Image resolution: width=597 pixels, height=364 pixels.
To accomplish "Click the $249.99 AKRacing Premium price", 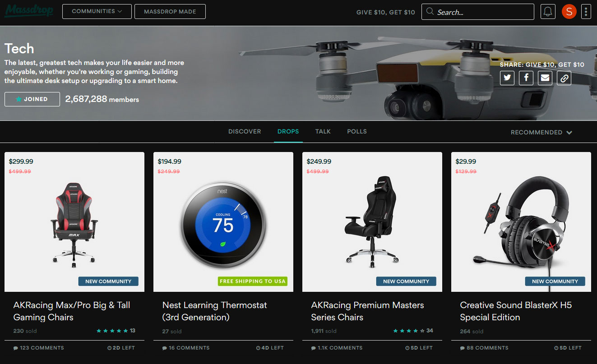I will click(319, 161).
